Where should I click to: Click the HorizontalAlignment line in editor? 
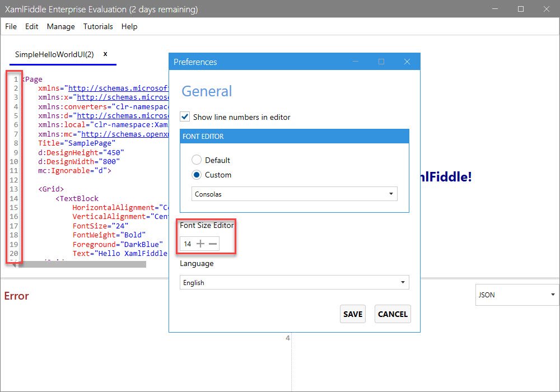tap(120, 207)
